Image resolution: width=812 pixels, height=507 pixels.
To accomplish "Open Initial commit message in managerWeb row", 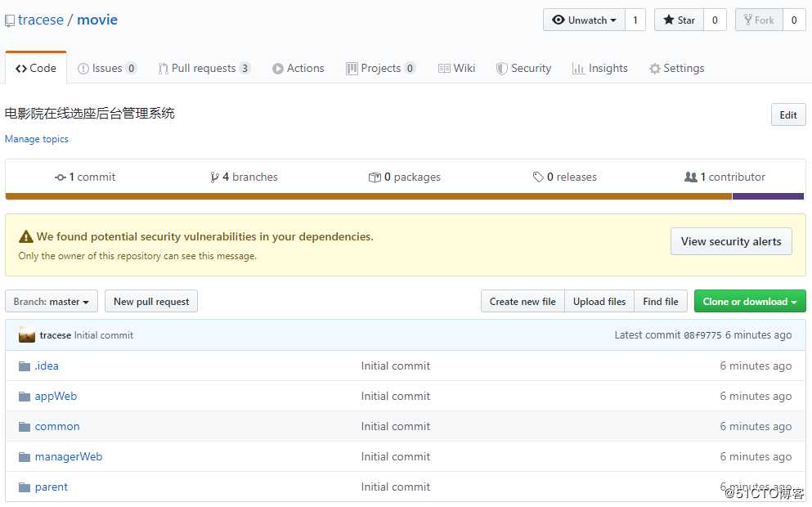I will [x=396, y=457].
